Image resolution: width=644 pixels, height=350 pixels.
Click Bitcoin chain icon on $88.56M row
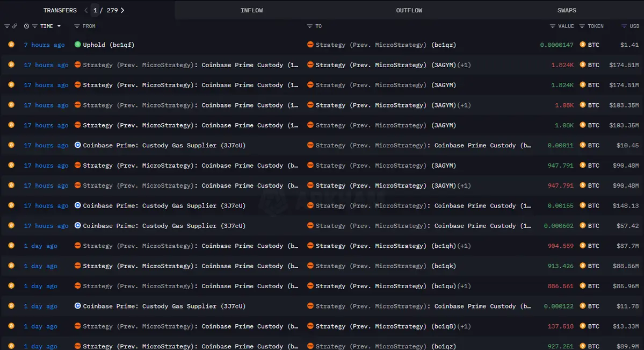pyautogui.click(x=11, y=266)
